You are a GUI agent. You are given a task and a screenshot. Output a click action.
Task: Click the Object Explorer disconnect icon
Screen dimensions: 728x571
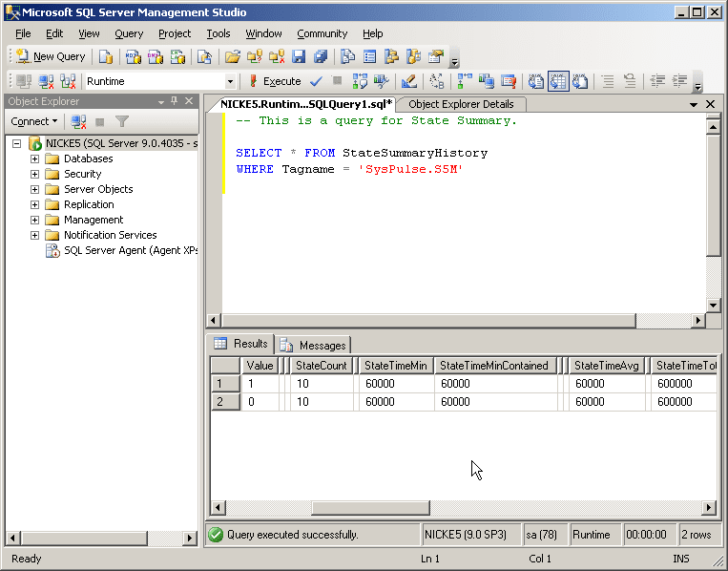(78, 121)
